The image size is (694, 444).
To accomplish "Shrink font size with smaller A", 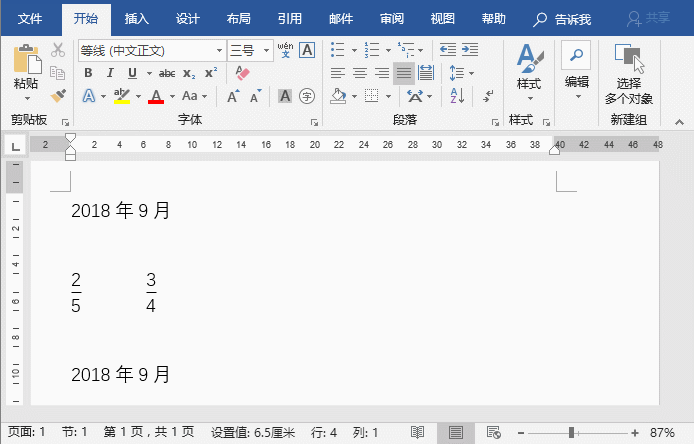I will [x=255, y=96].
